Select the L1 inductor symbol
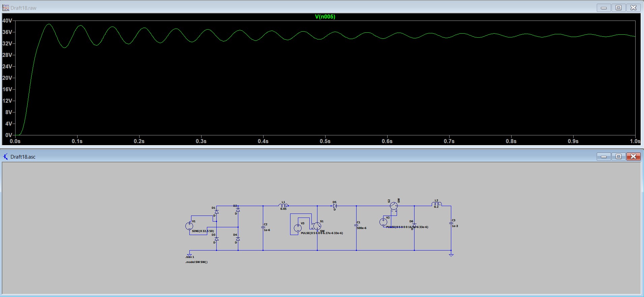 click(x=283, y=205)
